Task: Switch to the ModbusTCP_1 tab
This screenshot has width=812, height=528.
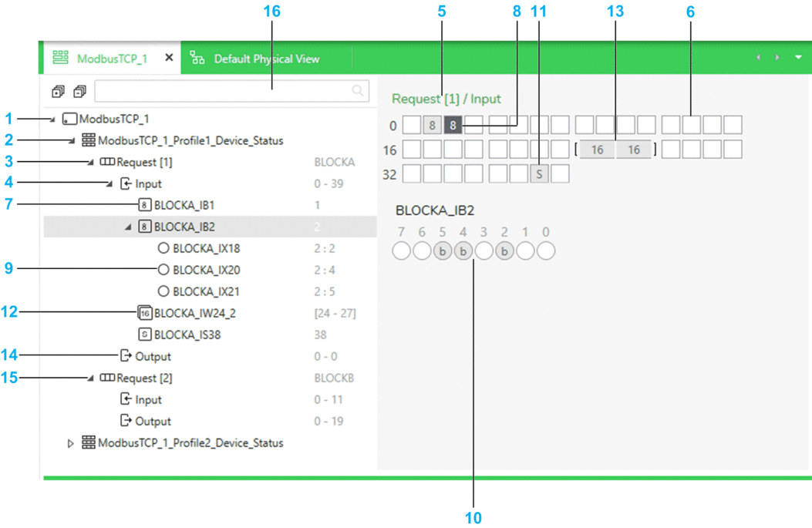Action: [x=112, y=59]
